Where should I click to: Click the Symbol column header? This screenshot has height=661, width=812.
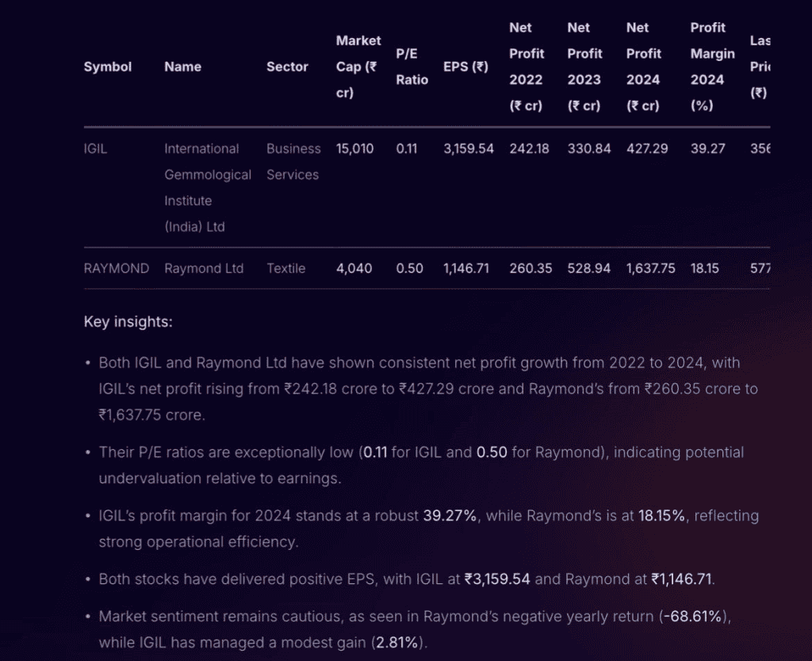tap(108, 67)
